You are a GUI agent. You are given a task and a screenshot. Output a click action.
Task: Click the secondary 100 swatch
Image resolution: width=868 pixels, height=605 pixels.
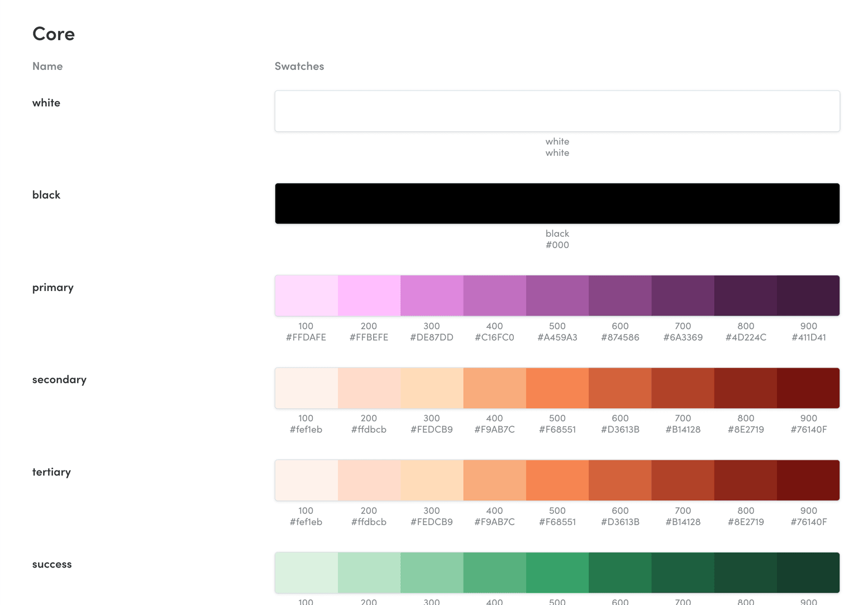click(x=306, y=388)
